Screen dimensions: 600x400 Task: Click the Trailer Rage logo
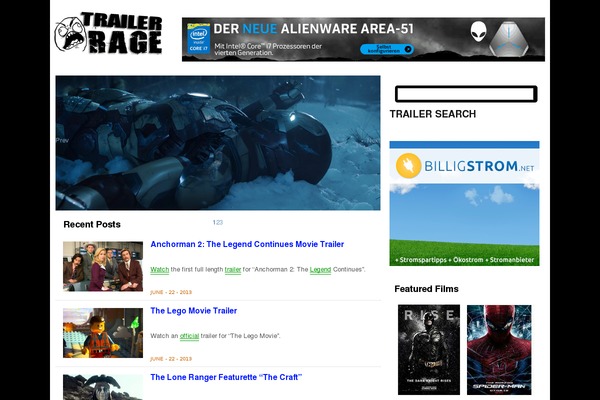[108, 34]
